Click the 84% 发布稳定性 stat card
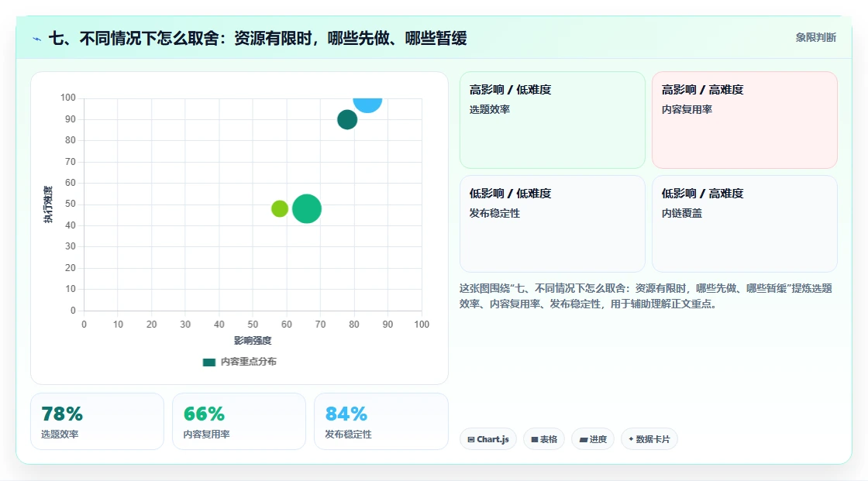Viewport: 868px width, 481px height. coord(381,421)
